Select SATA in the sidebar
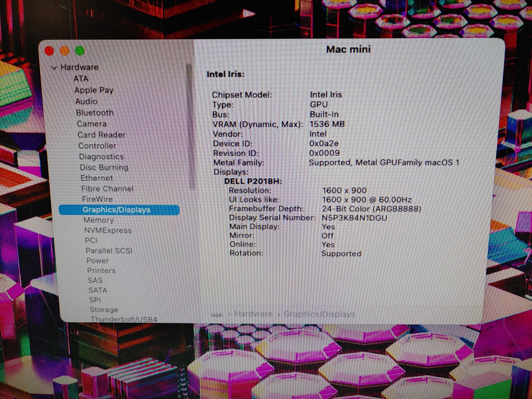Viewport: 532px width, 399px height. coord(98,290)
